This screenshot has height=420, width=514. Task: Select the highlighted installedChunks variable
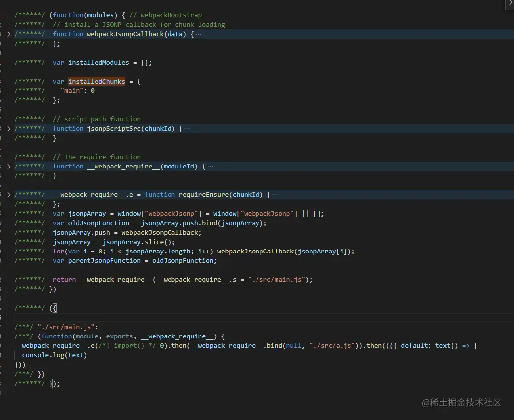[96, 81]
